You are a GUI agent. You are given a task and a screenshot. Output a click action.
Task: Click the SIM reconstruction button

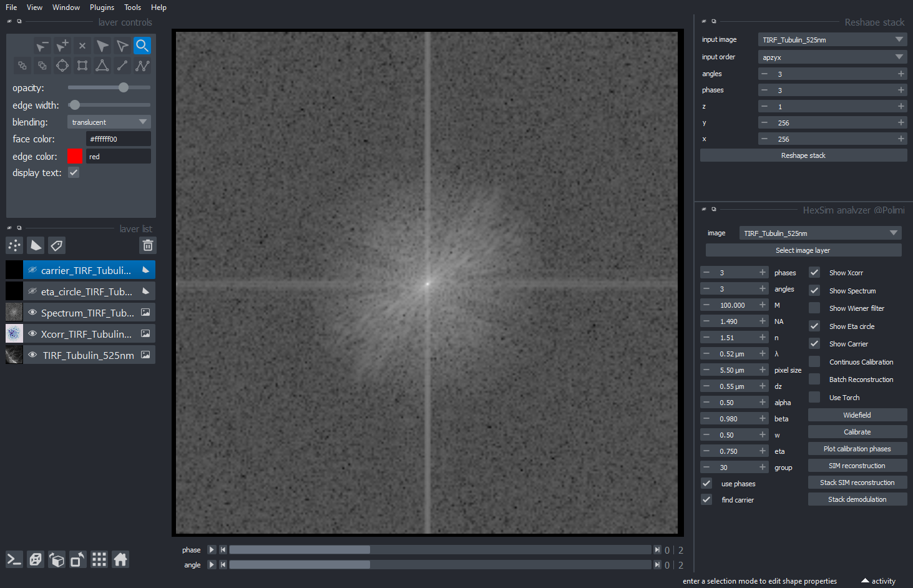tap(857, 466)
